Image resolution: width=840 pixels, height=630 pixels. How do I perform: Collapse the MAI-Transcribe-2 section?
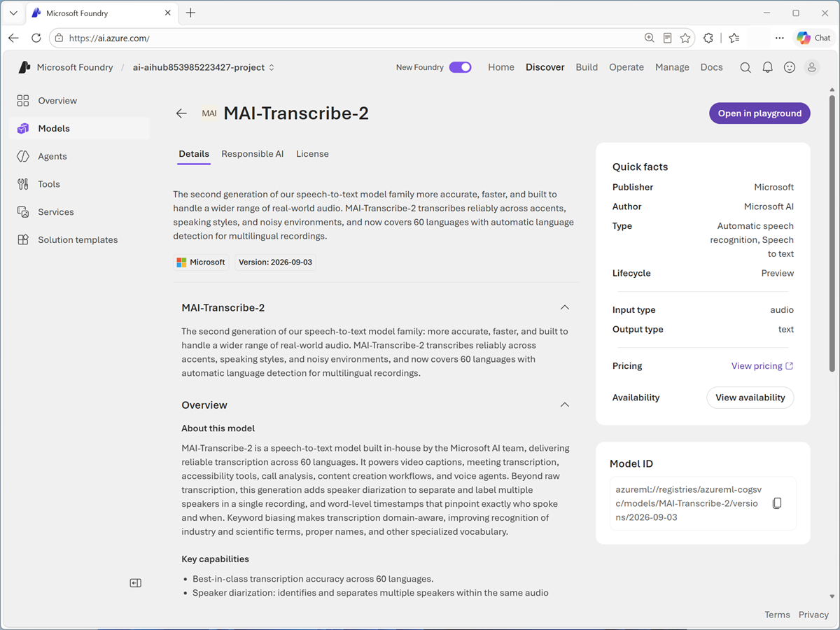pos(565,307)
